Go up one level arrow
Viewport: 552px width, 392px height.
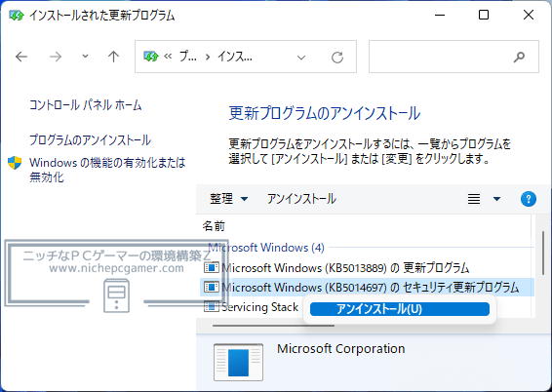[x=113, y=57]
